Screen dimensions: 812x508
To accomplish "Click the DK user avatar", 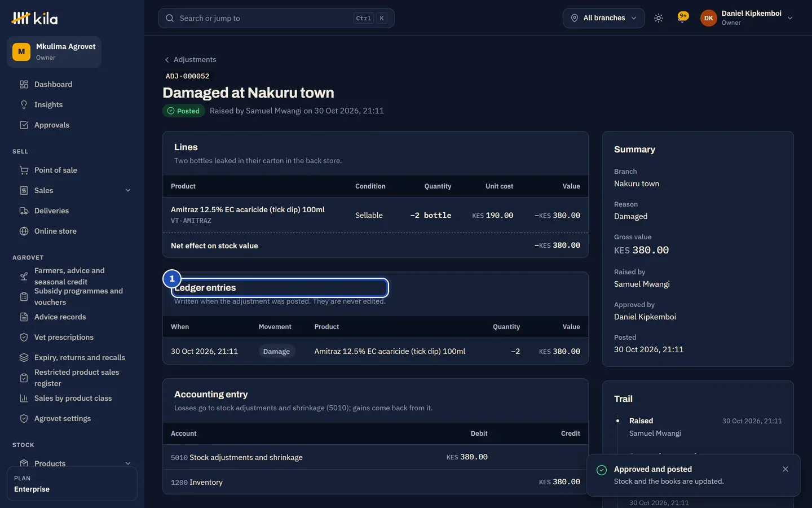I will click(x=709, y=18).
